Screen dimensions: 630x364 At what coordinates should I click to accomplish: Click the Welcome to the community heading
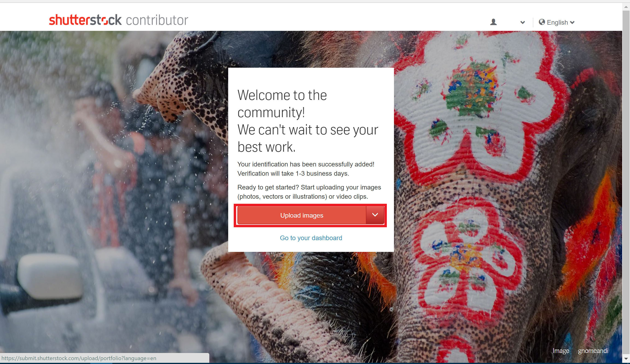click(308, 121)
